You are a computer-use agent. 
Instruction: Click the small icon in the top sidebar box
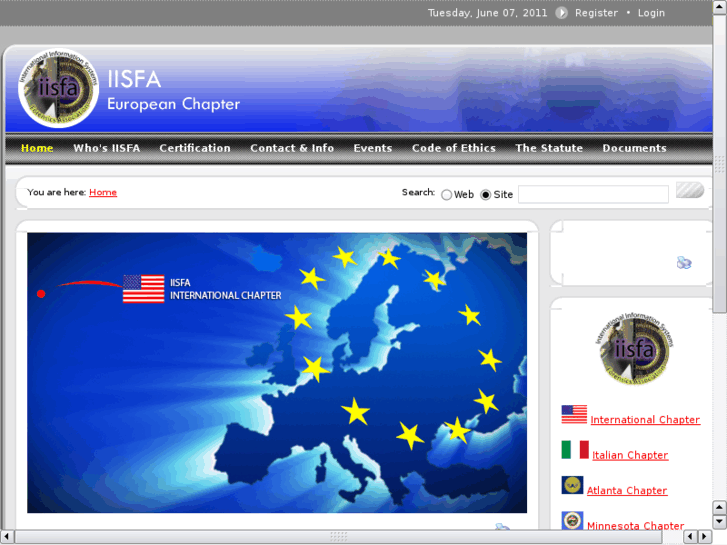(x=684, y=263)
